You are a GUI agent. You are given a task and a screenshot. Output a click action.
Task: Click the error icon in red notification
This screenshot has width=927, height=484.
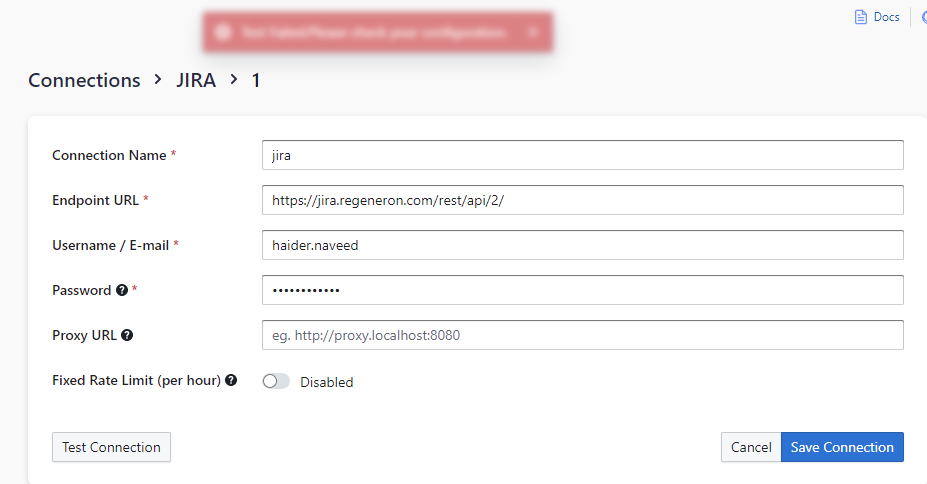(x=223, y=32)
